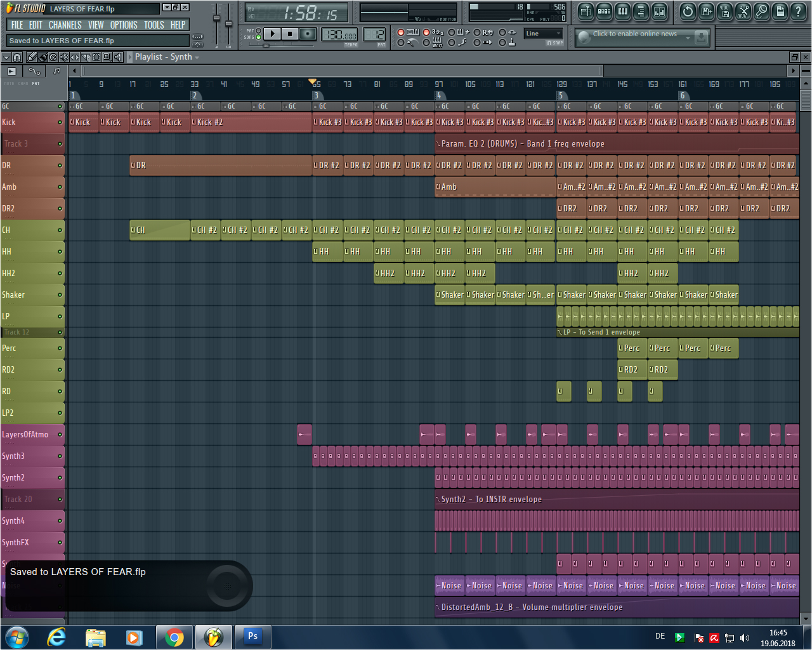Image resolution: width=812 pixels, height=650 pixels.
Task: Toggle the Wait for input option
Action: click(x=434, y=43)
